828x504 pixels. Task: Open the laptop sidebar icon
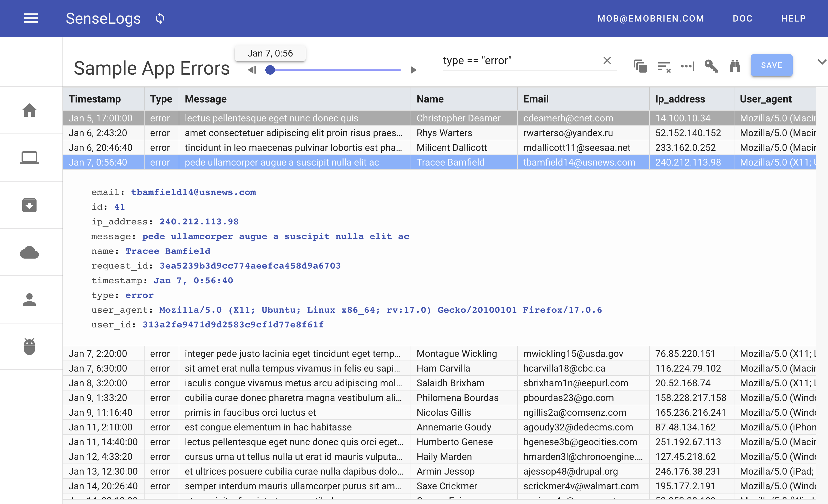coord(29,158)
